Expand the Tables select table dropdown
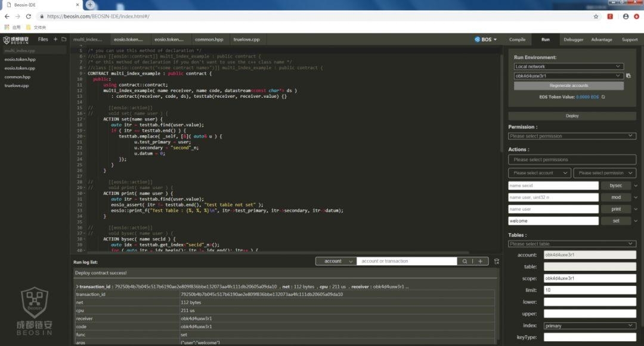 572,243
